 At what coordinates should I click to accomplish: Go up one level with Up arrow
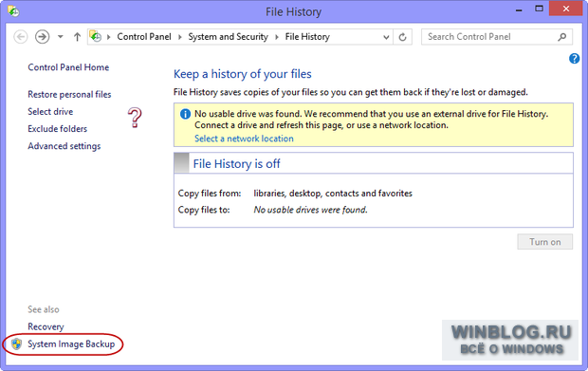[77, 37]
